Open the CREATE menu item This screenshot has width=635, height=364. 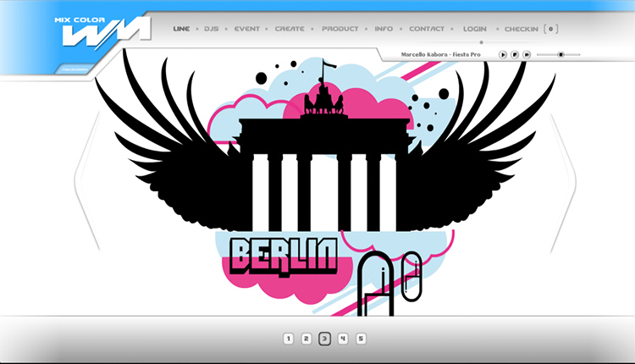pyautogui.click(x=290, y=29)
